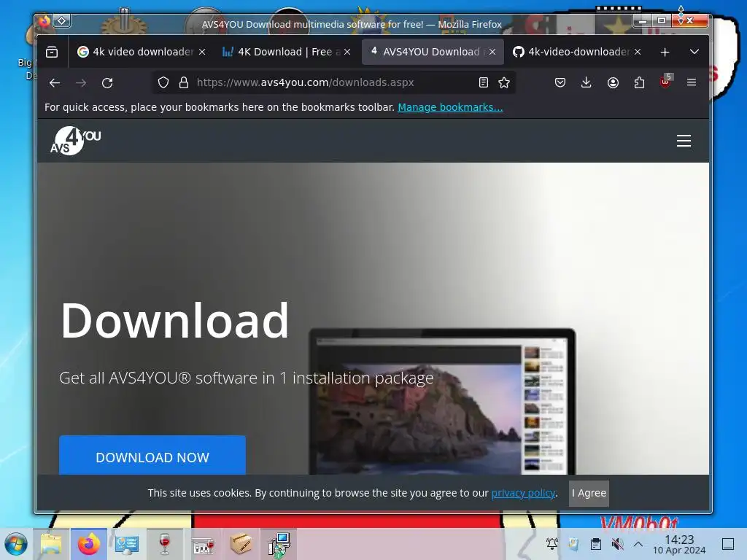
Task: Bookmark this page with the star icon
Action: pos(504,83)
